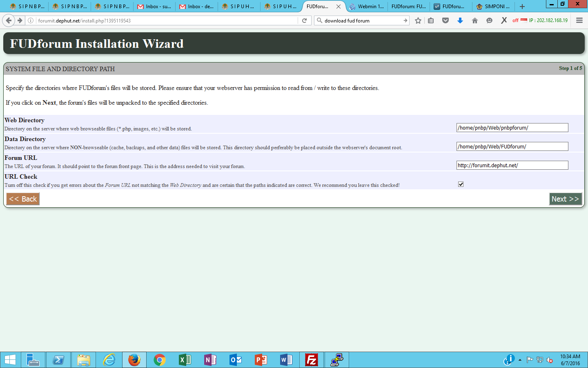Screen dimensions: 588x368
Task: Open Windows Start button
Action: click(x=10, y=360)
